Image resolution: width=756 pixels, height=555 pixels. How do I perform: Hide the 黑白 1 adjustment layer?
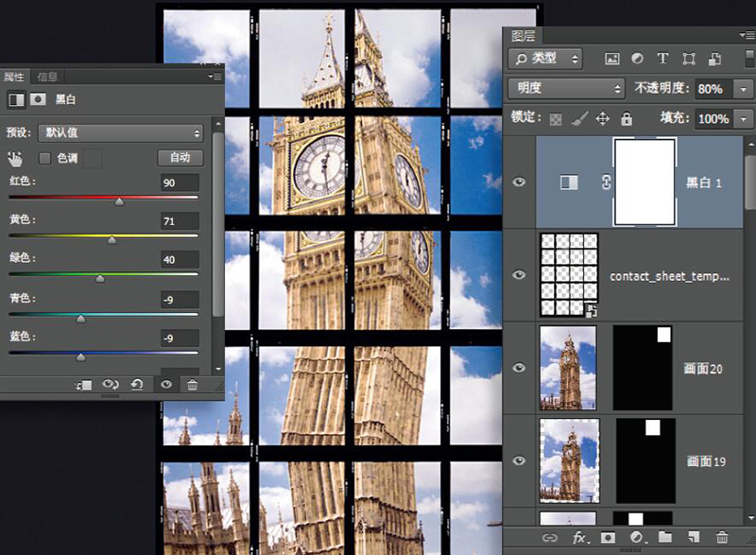point(518,182)
